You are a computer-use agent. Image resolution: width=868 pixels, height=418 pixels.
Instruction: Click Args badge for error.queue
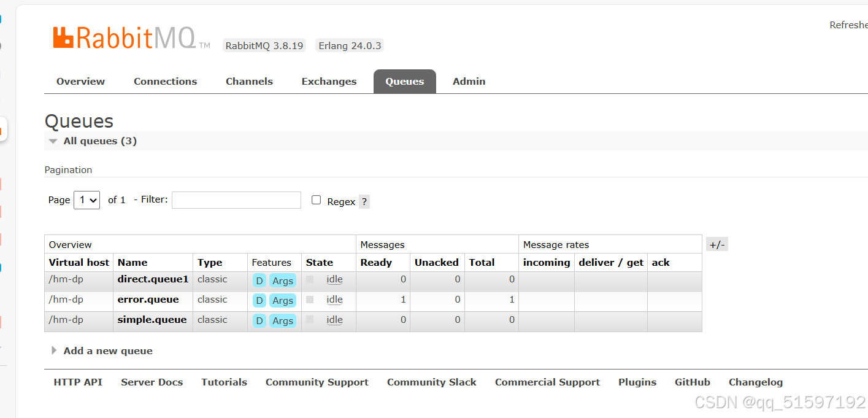click(283, 301)
